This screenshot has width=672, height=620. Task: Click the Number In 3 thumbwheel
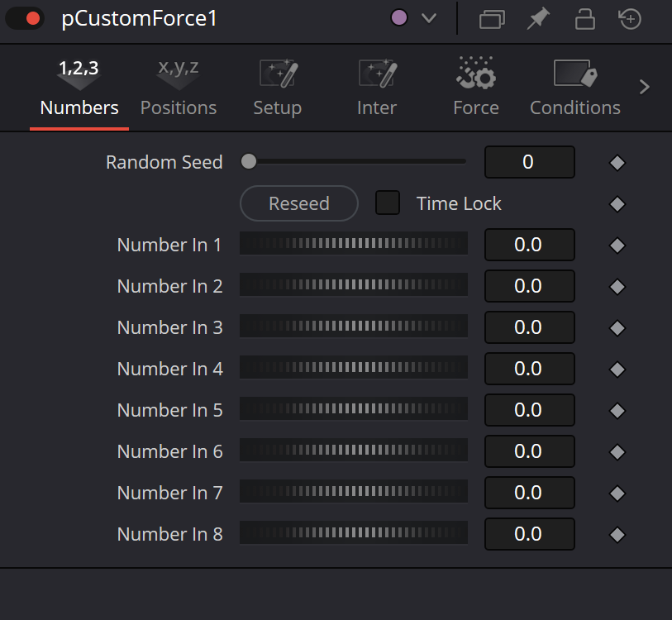pos(354,326)
